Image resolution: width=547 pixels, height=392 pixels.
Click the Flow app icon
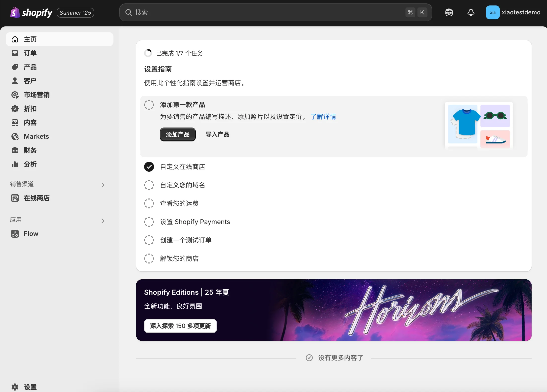coord(15,234)
